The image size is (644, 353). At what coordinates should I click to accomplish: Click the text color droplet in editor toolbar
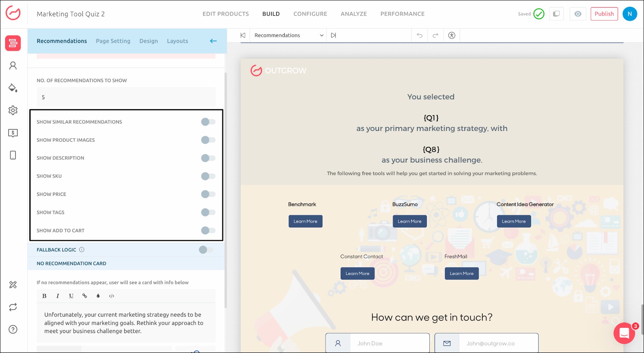98,296
